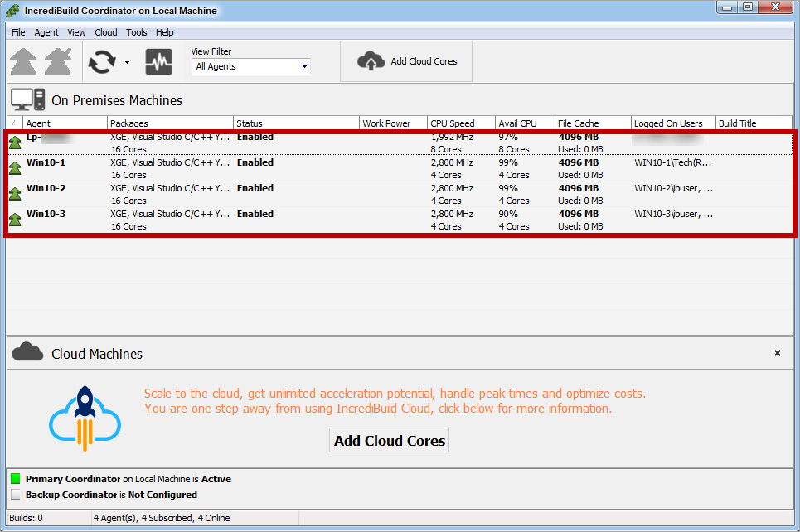Sort by the Logged On Users column header
The width and height of the screenshot is (800, 532).
[x=673, y=123]
